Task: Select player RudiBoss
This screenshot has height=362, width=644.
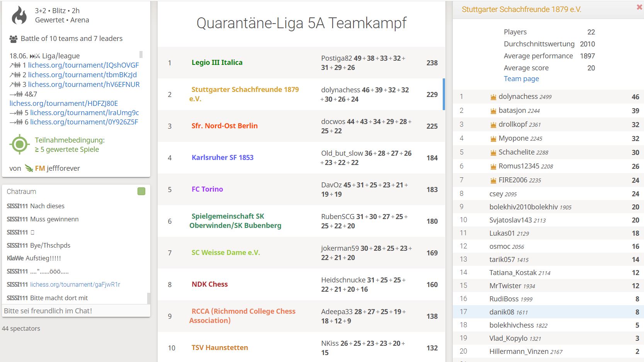Action: 548,299
